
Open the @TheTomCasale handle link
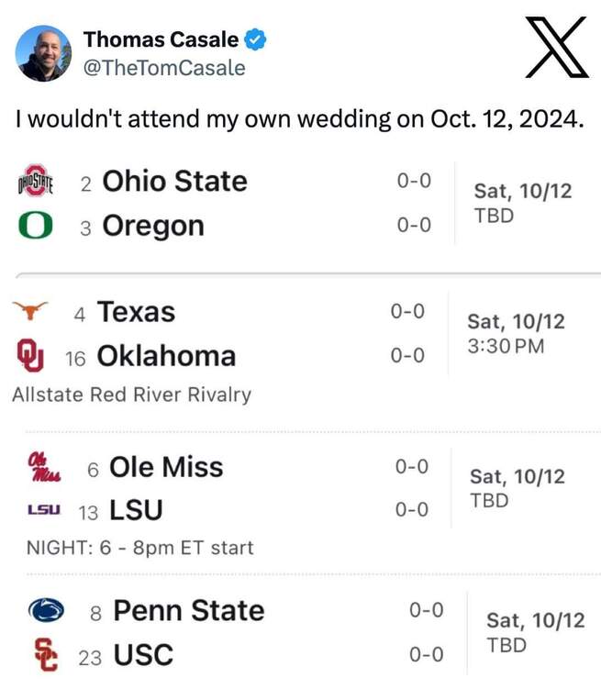point(164,68)
